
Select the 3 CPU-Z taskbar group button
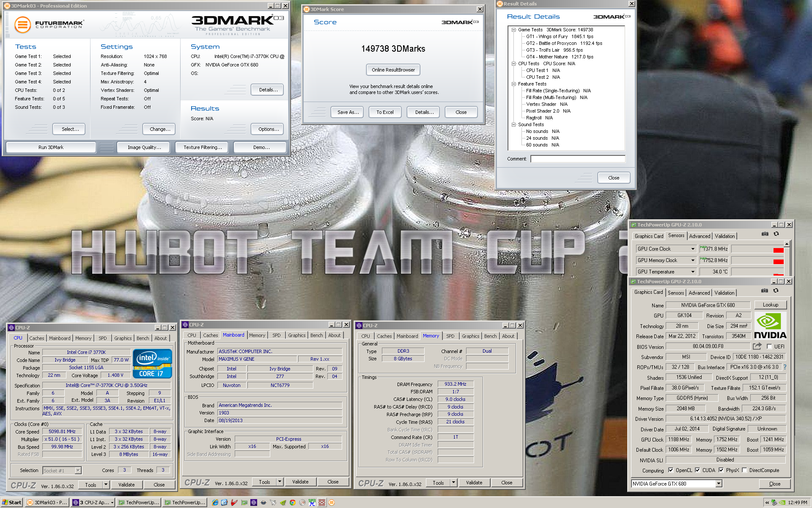[93, 502]
